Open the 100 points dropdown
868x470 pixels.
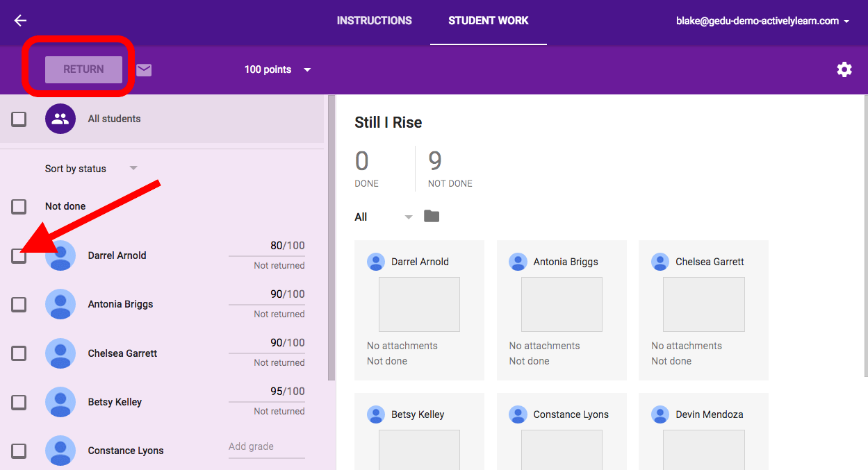click(278, 69)
